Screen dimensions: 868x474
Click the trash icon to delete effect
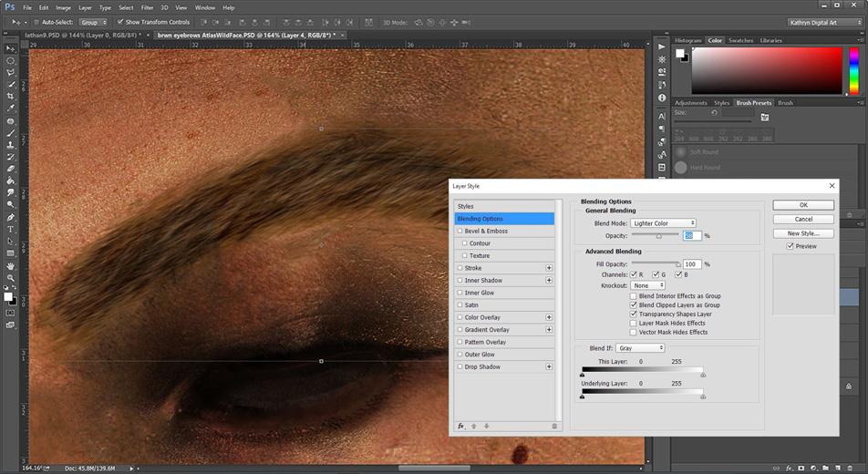(553, 426)
